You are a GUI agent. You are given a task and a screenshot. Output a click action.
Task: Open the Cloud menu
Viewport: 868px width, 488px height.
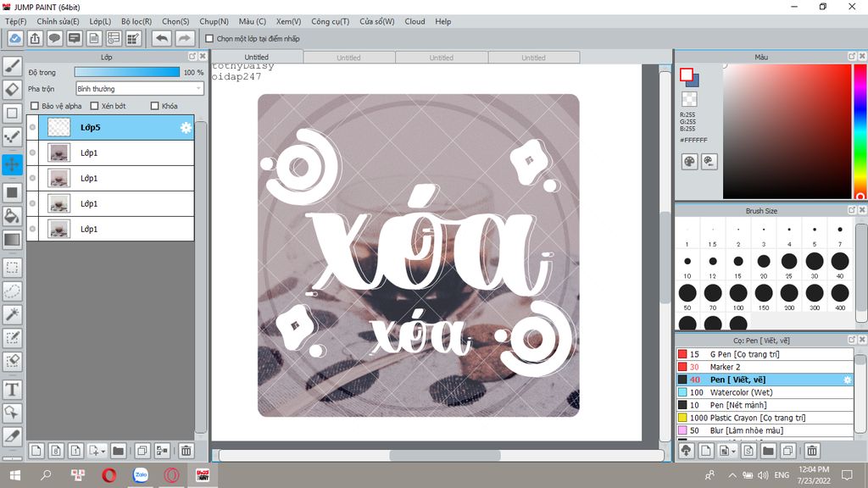(x=415, y=21)
